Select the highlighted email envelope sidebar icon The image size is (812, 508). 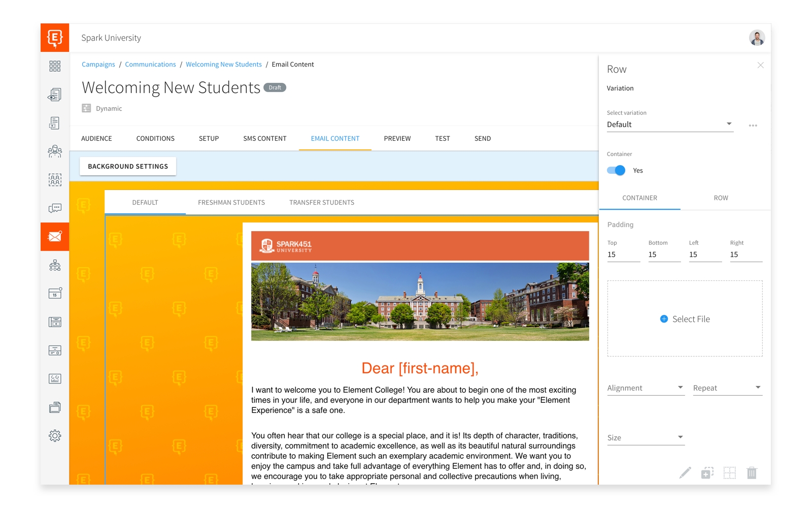[55, 237]
